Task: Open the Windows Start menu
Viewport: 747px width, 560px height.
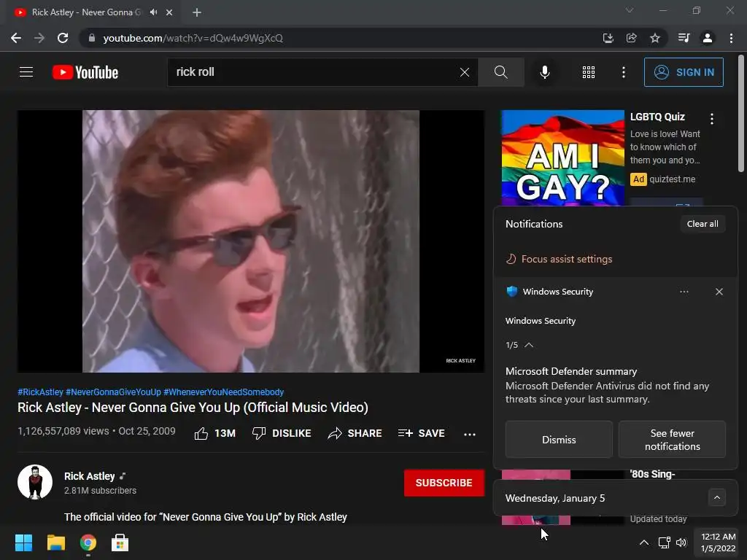Action: pos(23,542)
